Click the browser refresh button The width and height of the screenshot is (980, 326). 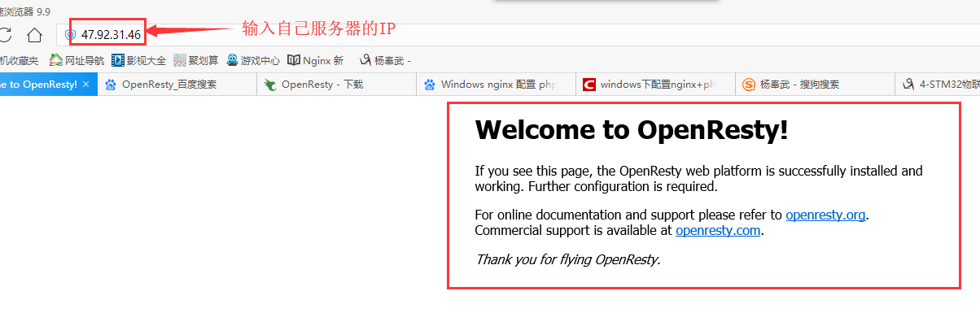[5, 34]
